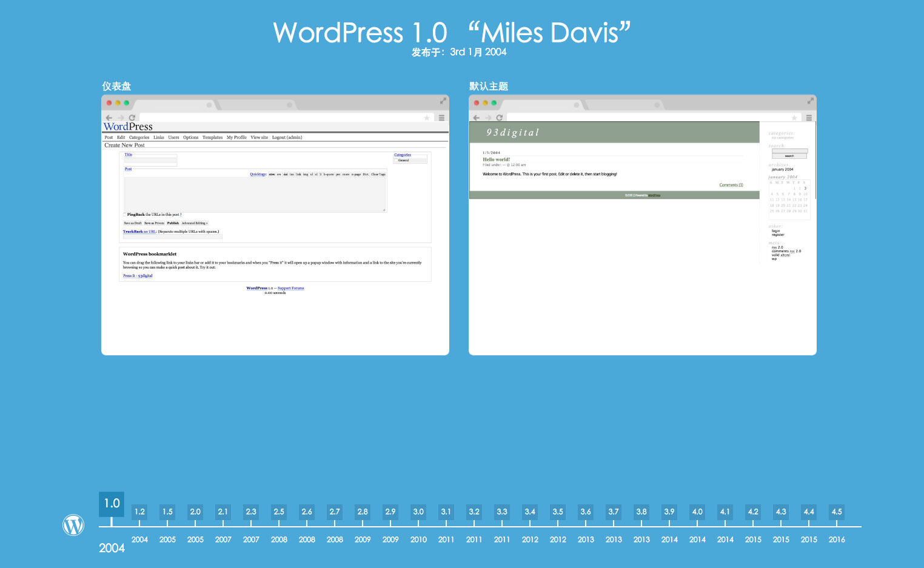This screenshot has width=924, height=568.
Task: Go to version 3.4 marker
Action: click(x=530, y=512)
